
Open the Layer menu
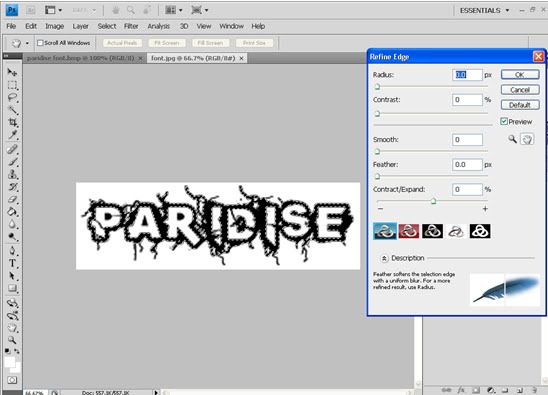[x=80, y=26]
